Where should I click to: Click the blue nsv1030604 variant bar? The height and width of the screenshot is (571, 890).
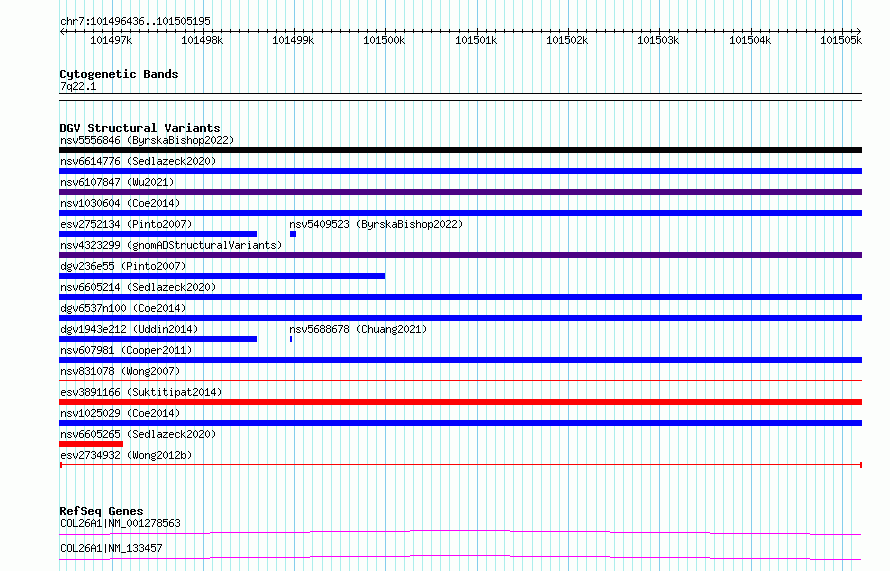tap(460, 213)
